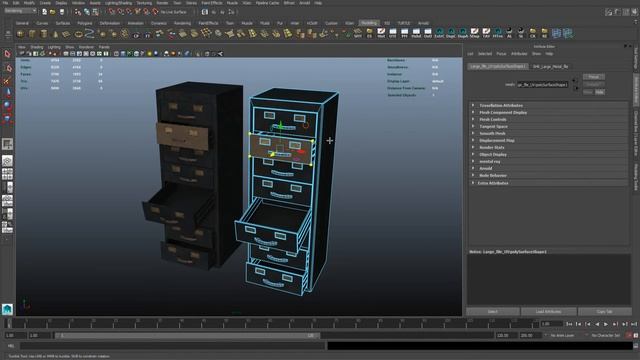640x360 pixels.
Task: Switch to the Deformation shelf tab
Action: coord(110,23)
